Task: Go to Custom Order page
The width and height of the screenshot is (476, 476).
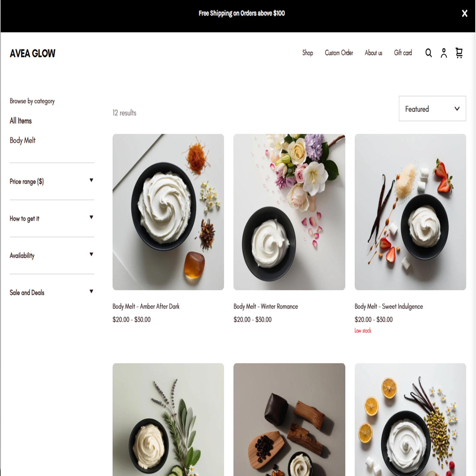Action: 339,53
